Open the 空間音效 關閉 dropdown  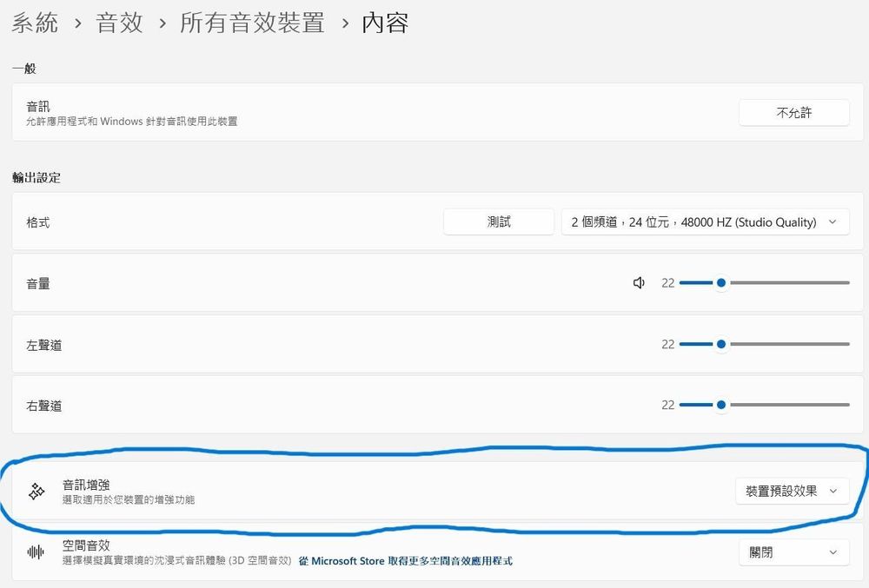(x=793, y=551)
